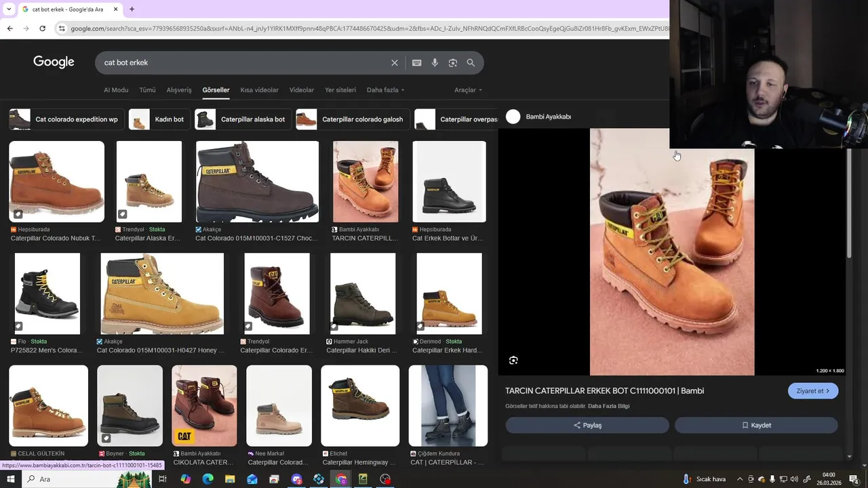Switch to the Kısa videolar tab
This screenshot has width=868, height=488.
pos(259,90)
